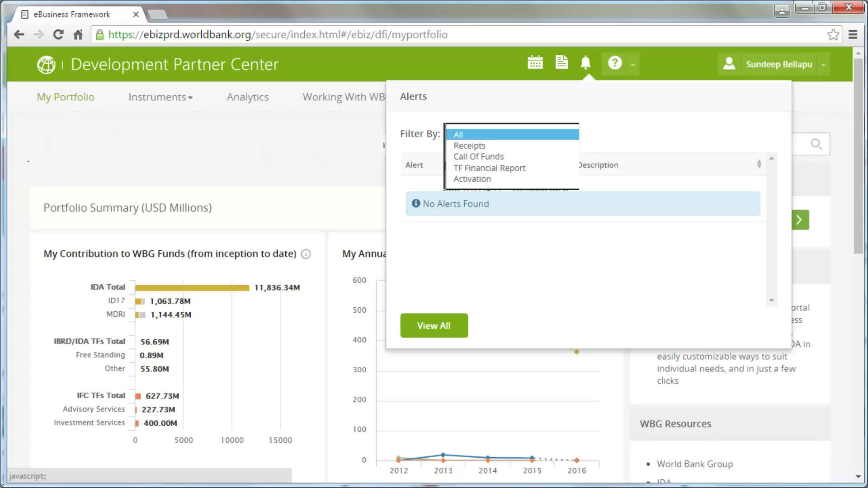The image size is (868, 488).
Task: Click the page vertical scrollbar thumb
Action: [858, 156]
